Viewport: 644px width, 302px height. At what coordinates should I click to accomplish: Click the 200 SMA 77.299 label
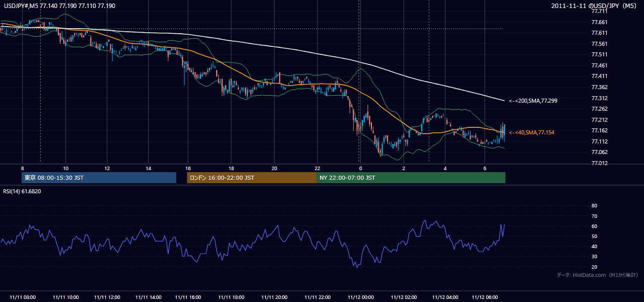click(x=533, y=101)
